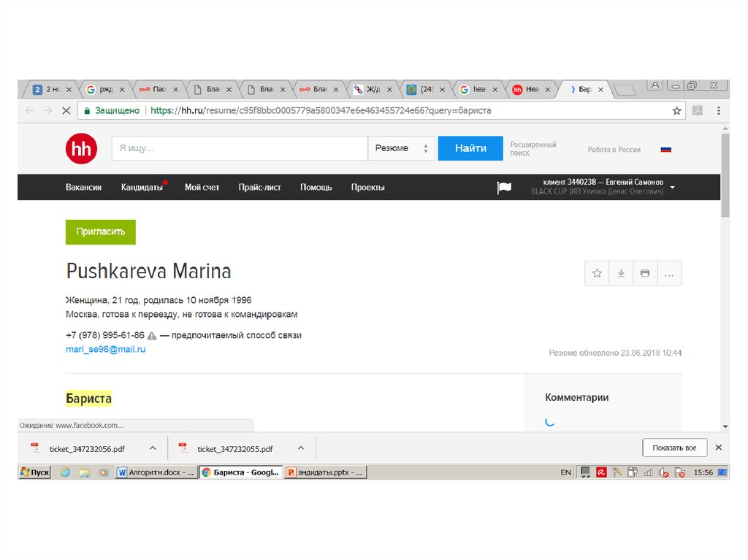Switch to the ржд Google tab
This screenshot has width=748, height=560.
[x=104, y=89]
